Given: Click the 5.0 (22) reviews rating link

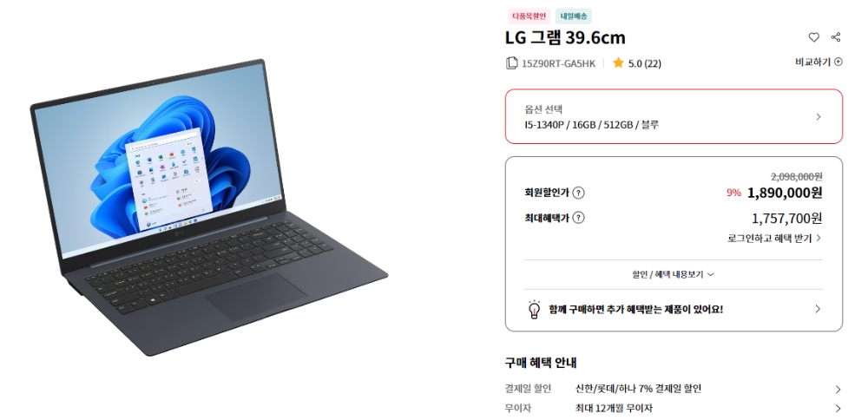Looking at the screenshot, I should (644, 63).
